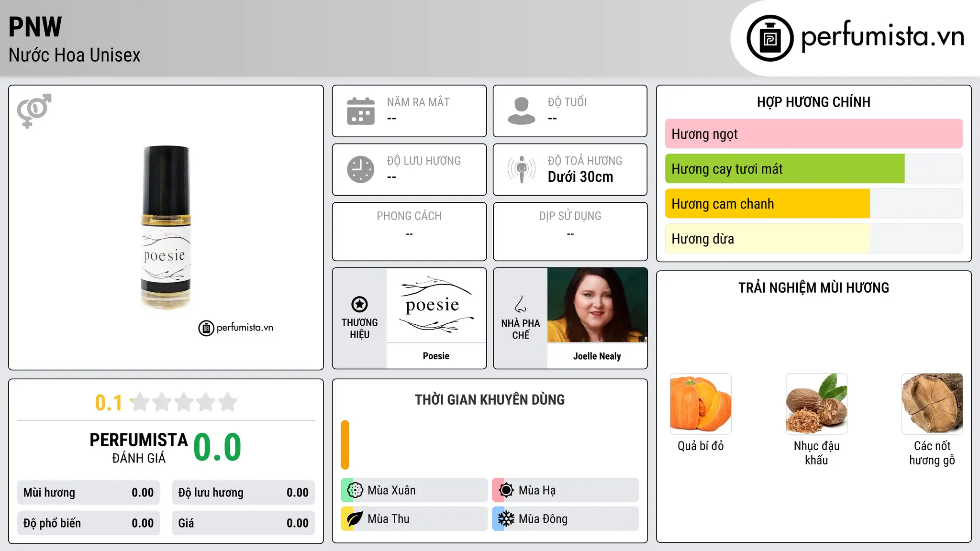
Task: Click the calendar icon for release year
Action: (x=361, y=111)
